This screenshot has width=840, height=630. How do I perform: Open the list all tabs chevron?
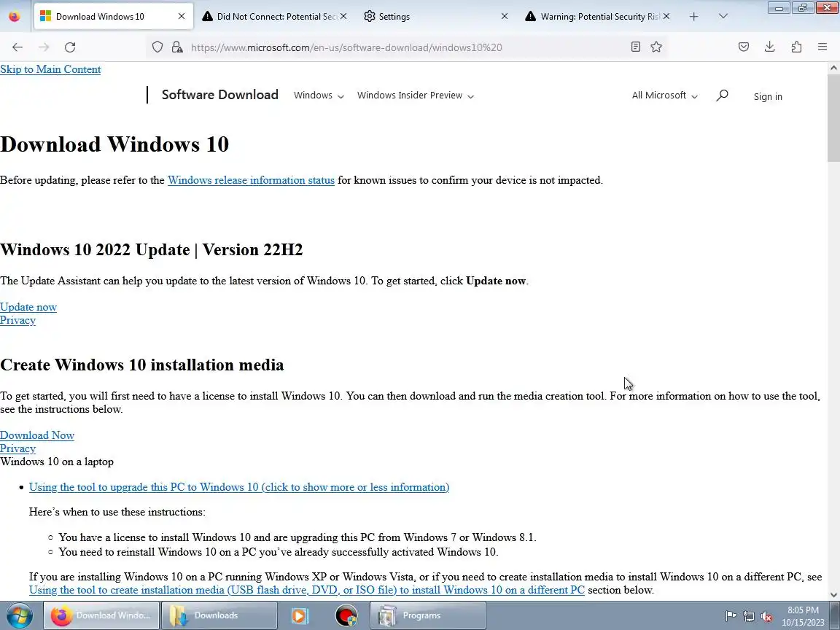click(x=723, y=17)
